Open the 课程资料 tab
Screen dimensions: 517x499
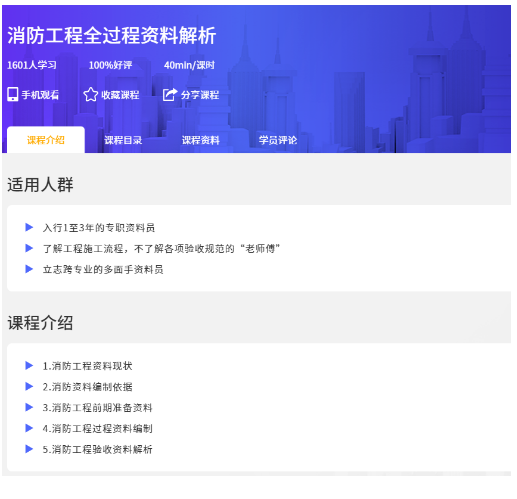coord(200,140)
